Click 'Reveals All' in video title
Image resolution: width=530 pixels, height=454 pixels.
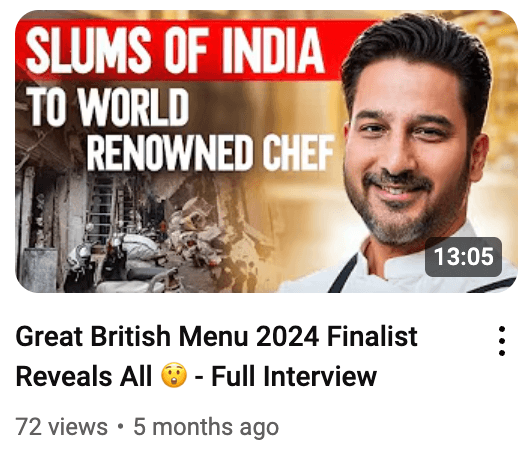pos(84,376)
